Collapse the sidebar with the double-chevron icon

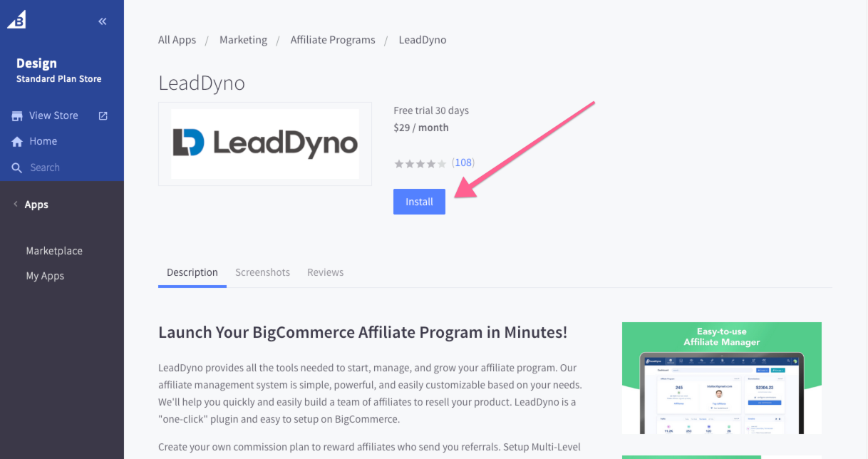click(102, 21)
